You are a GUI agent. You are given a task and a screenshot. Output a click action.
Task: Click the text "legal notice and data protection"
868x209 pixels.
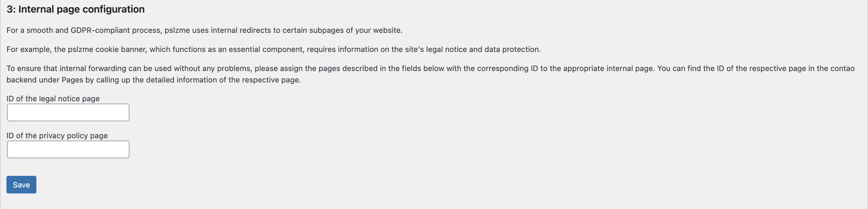coord(483,50)
